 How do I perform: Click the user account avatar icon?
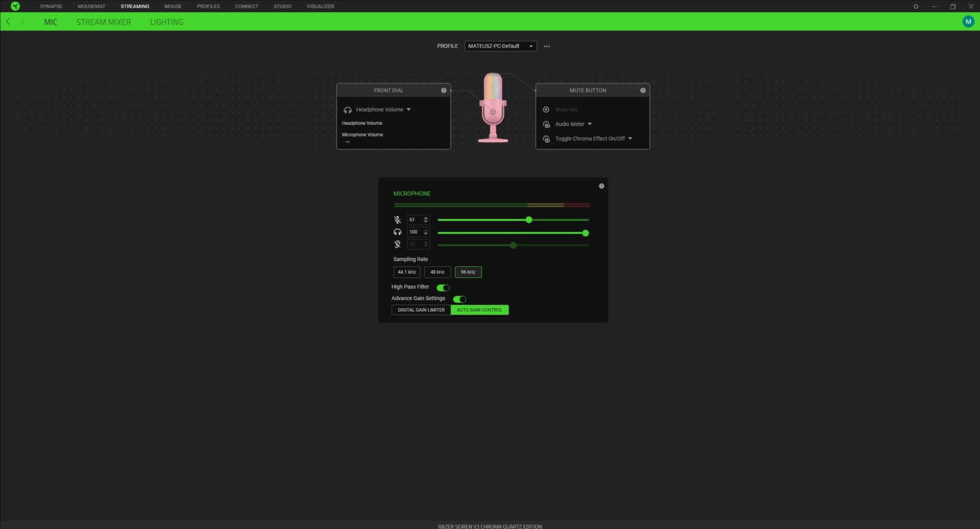[968, 21]
